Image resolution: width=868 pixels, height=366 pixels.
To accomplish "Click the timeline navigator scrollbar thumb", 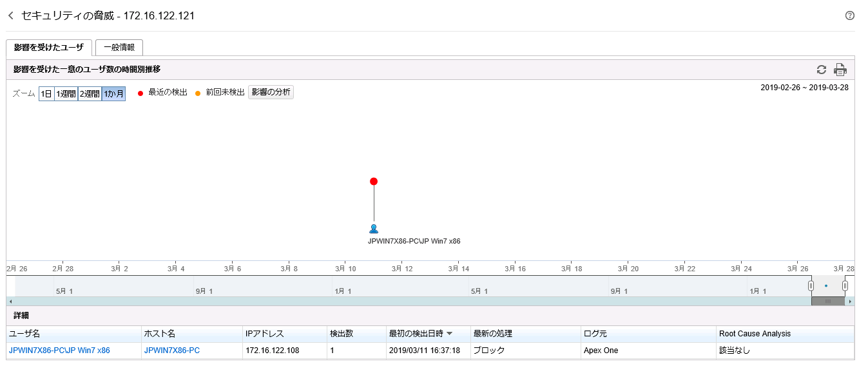I will pyautogui.click(x=828, y=301).
